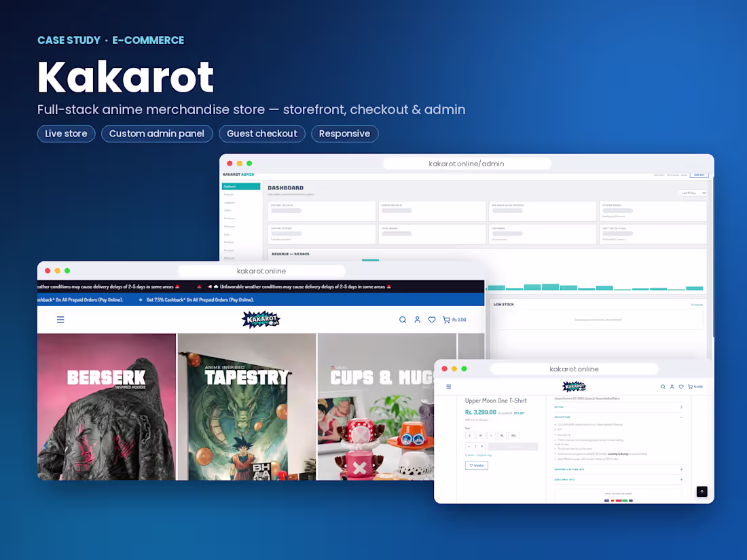This screenshot has height=560, width=747.
Task: Open the hamburger menu in the product page window
Action: 449,387
